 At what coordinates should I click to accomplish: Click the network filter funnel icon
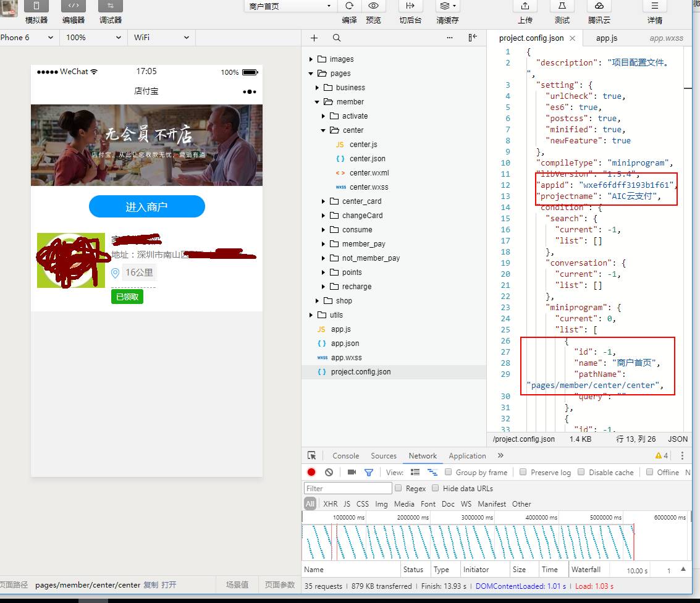pos(369,472)
